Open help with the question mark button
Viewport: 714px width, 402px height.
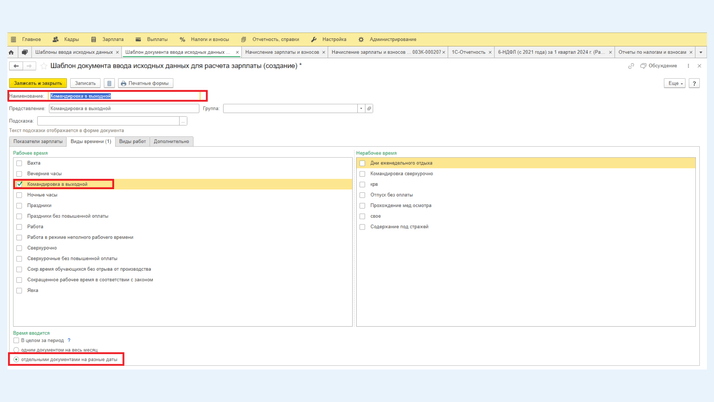point(694,83)
